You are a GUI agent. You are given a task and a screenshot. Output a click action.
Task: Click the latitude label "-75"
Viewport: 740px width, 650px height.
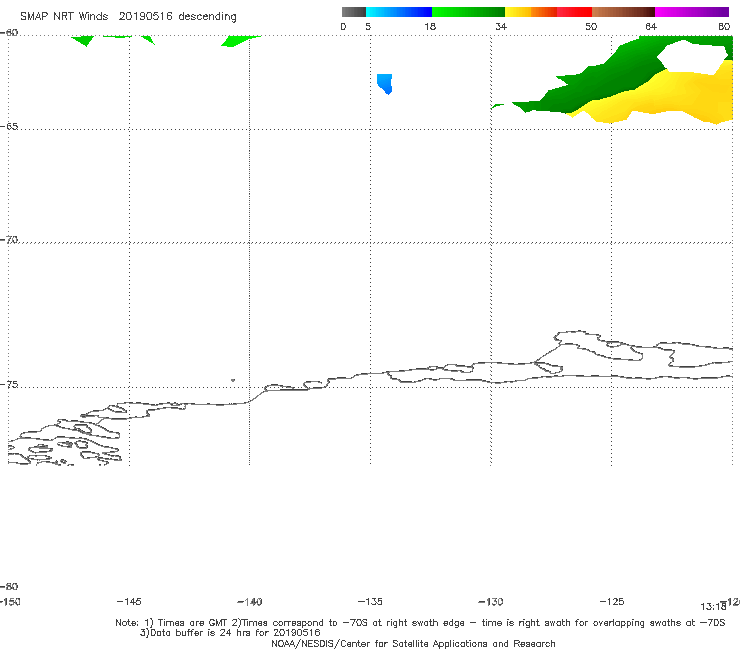point(9,385)
